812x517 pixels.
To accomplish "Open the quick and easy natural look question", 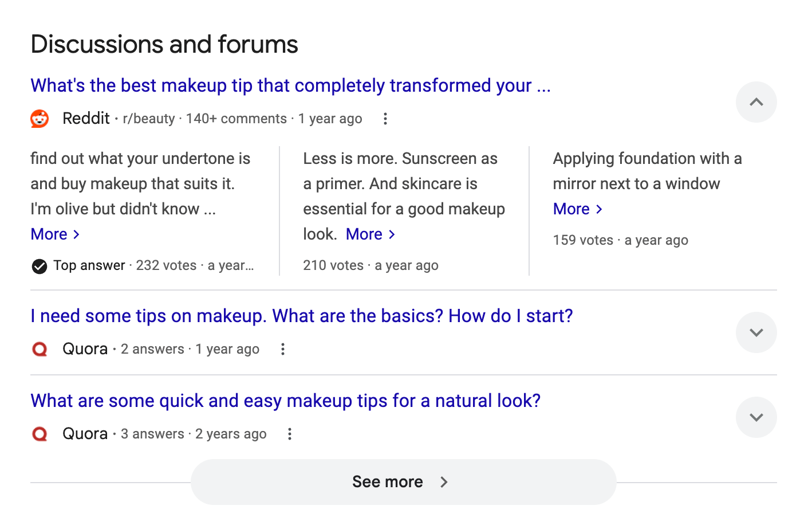I will [x=286, y=401].
